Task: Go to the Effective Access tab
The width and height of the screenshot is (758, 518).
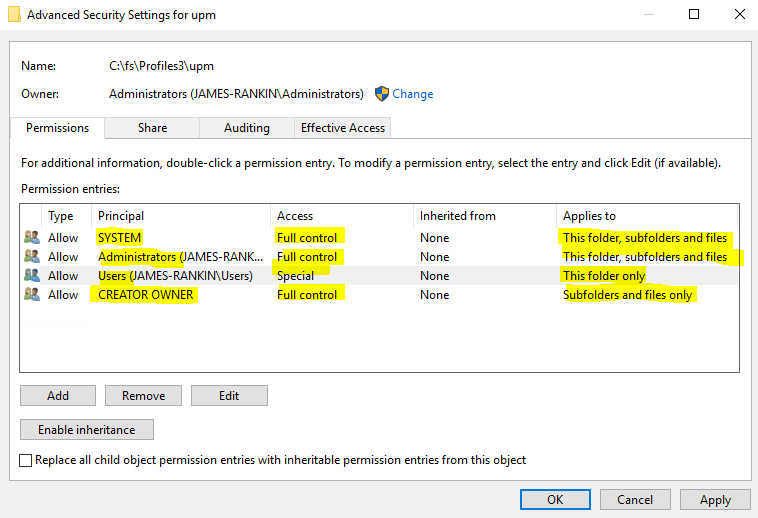Action: [x=343, y=128]
